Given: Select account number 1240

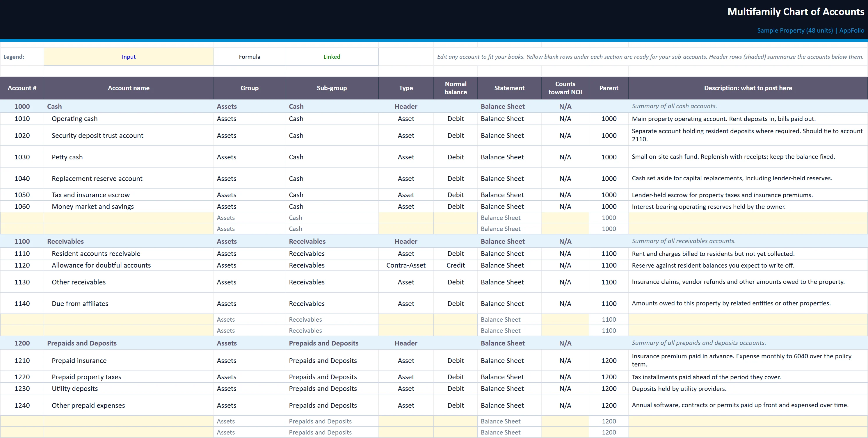Looking at the screenshot, I should click(22, 405).
